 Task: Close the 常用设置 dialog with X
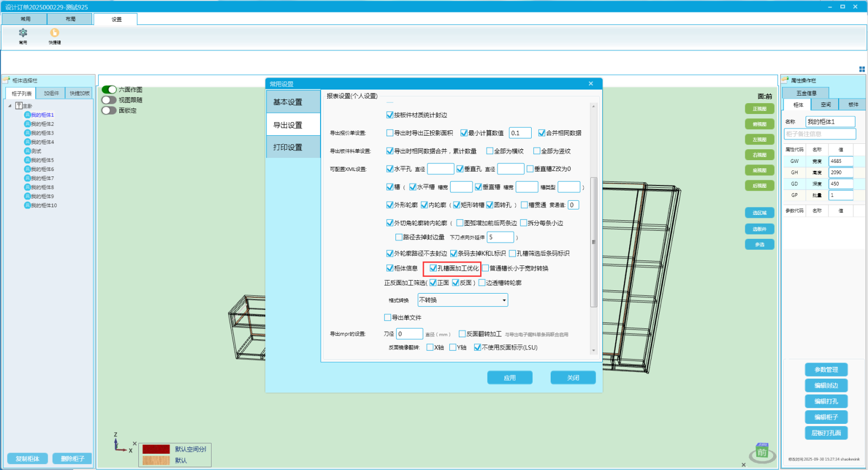click(591, 84)
